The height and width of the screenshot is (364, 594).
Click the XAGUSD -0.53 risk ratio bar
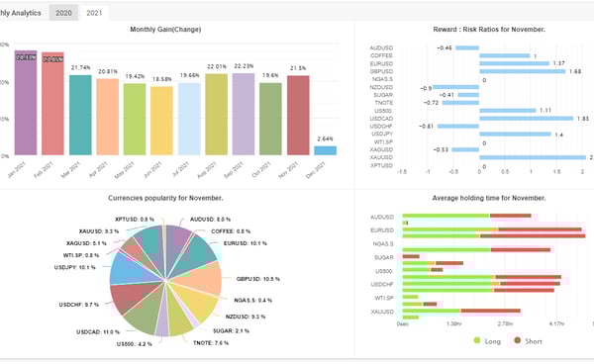(x=465, y=149)
